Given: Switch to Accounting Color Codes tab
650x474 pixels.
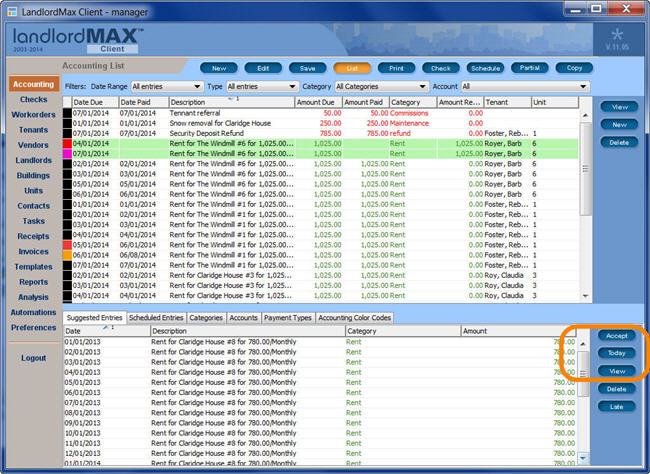Looking at the screenshot, I should coord(354,318).
